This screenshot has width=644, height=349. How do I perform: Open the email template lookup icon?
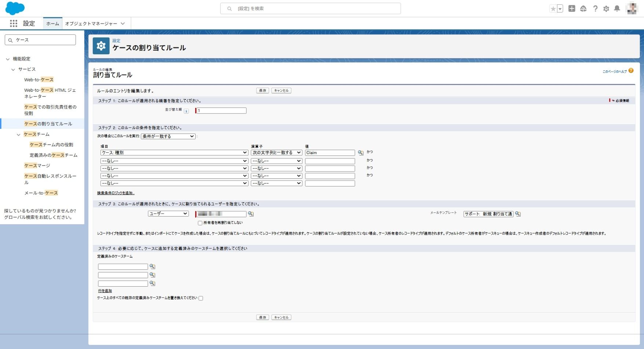coord(518,214)
